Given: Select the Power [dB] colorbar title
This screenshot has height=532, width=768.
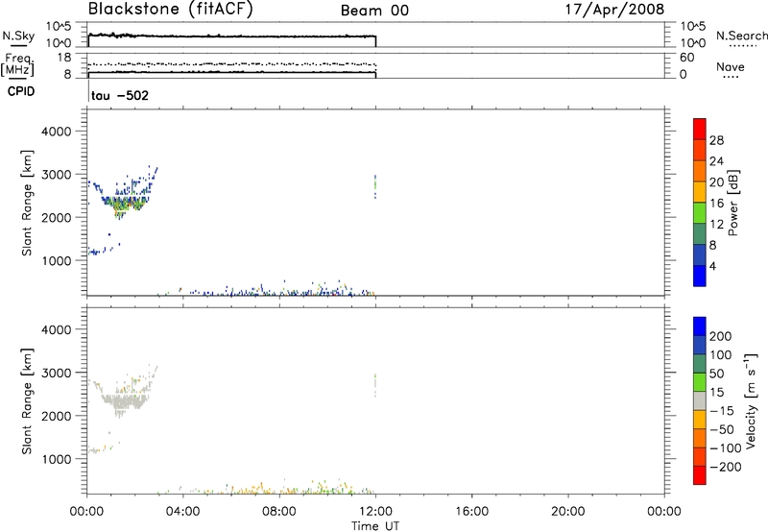Looking at the screenshot, I should coord(732,203).
